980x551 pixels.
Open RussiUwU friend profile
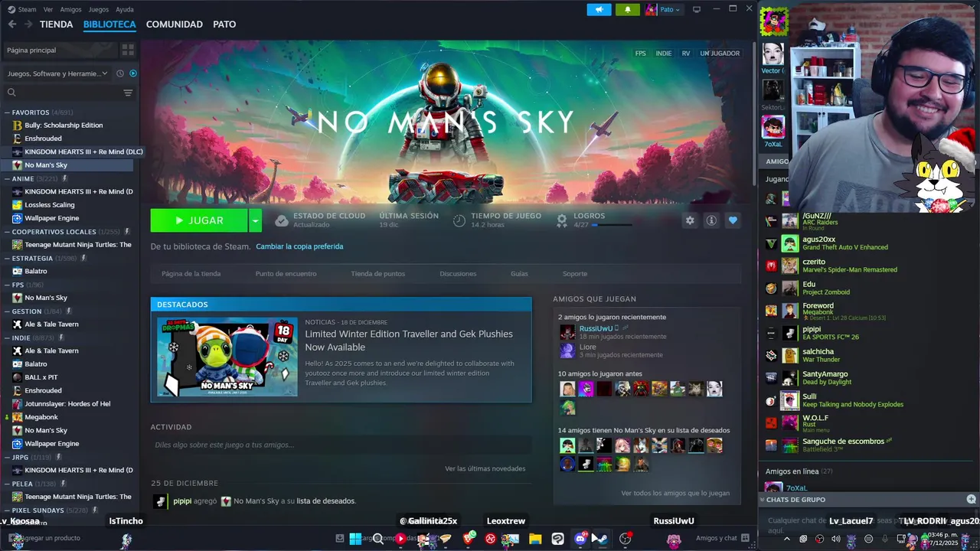pyautogui.click(x=596, y=328)
